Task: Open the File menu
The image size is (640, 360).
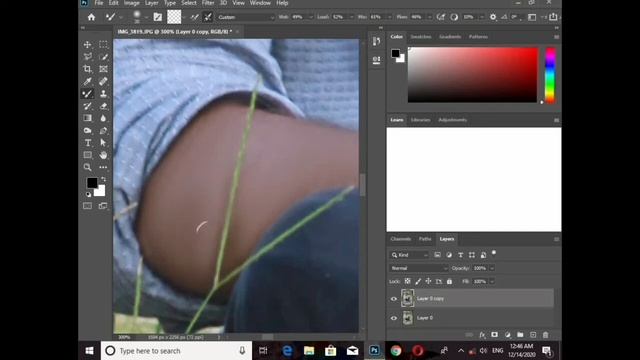Action: [99, 3]
